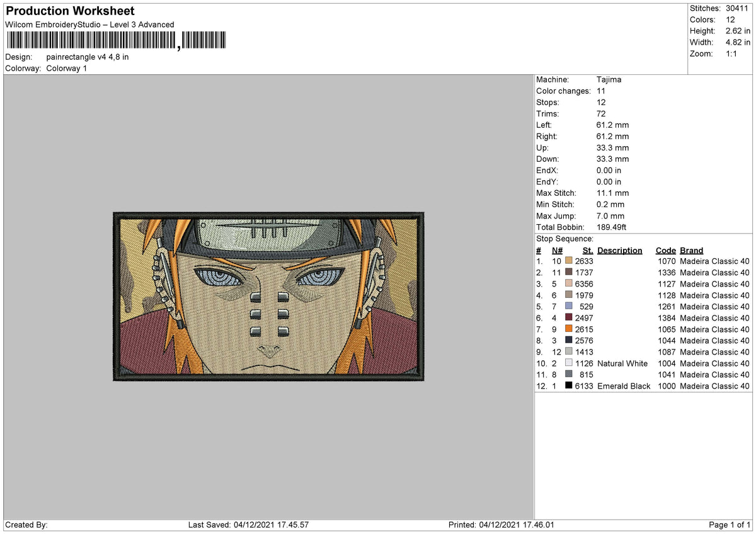Select the pale chip beside thread 6356
This screenshot has height=534, width=756.
pyautogui.click(x=570, y=284)
